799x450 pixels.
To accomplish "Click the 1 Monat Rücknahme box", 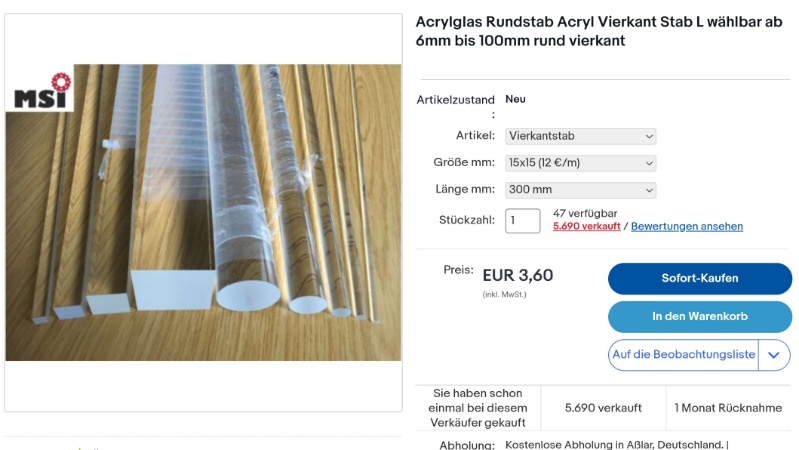I will click(728, 408).
